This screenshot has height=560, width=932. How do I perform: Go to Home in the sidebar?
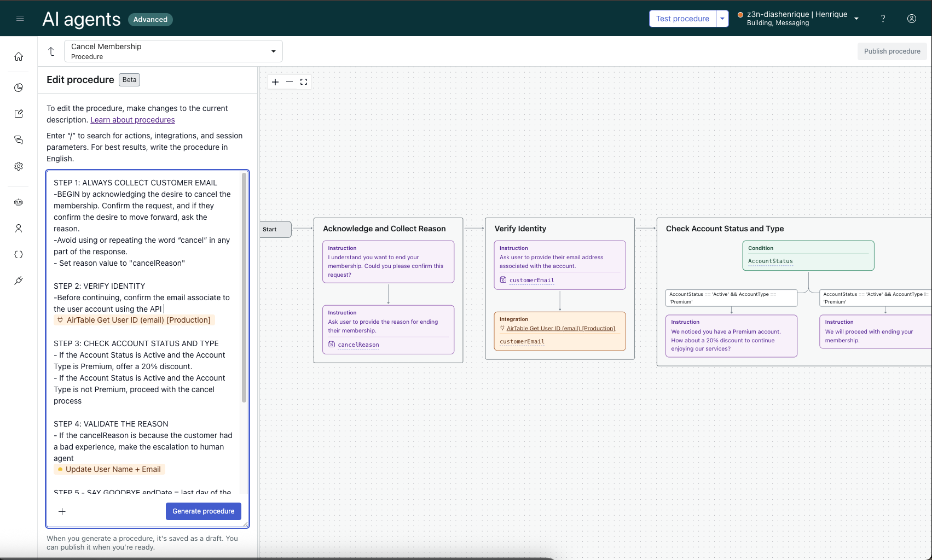tap(19, 57)
